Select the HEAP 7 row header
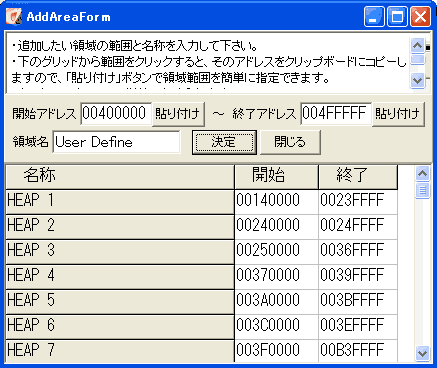 click(120, 351)
